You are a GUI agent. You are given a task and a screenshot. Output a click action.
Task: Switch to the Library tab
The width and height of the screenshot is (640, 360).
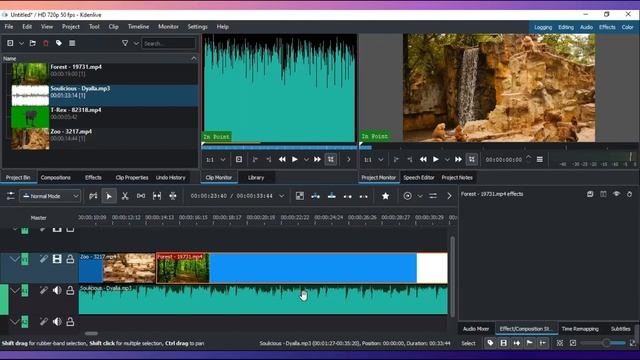pyautogui.click(x=256, y=178)
